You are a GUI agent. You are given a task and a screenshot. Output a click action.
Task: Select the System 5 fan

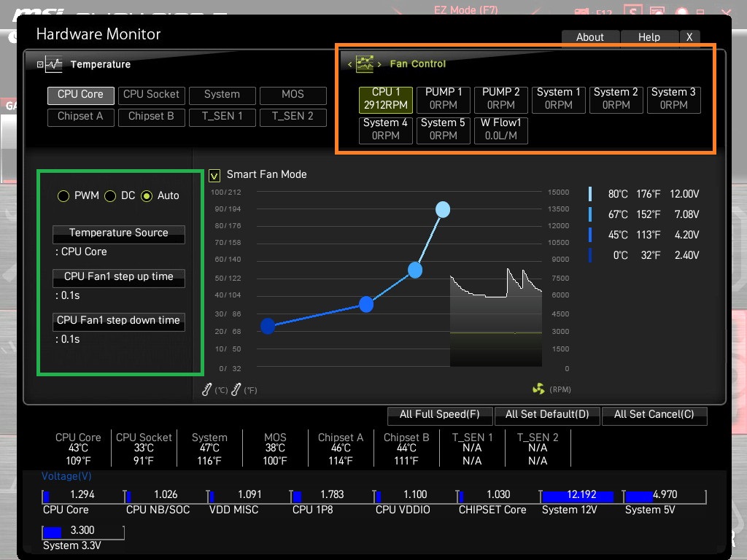[x=444, y=130]
